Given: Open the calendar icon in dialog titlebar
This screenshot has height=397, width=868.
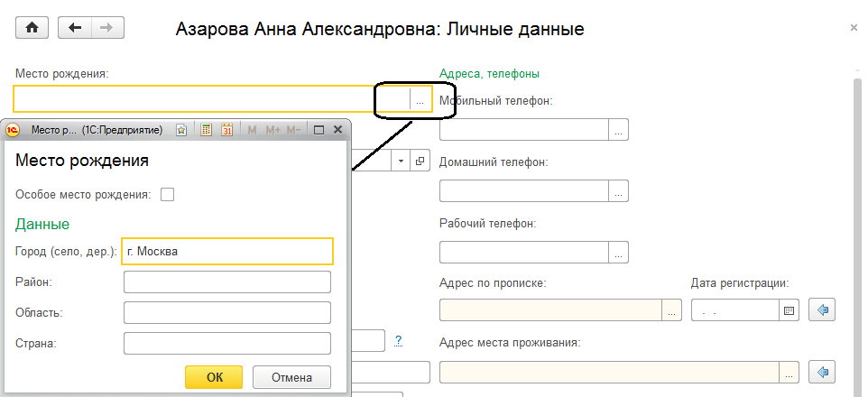Looking at the screenshot, I should (226, 130).
